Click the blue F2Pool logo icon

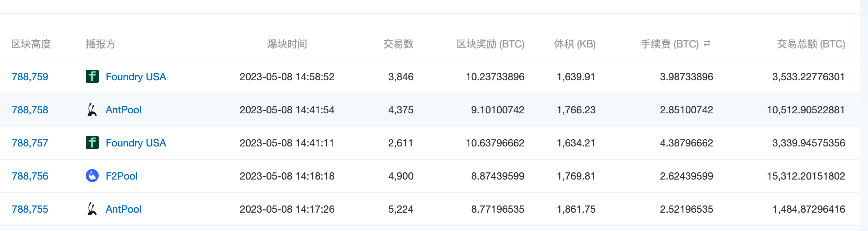point(92,176)
